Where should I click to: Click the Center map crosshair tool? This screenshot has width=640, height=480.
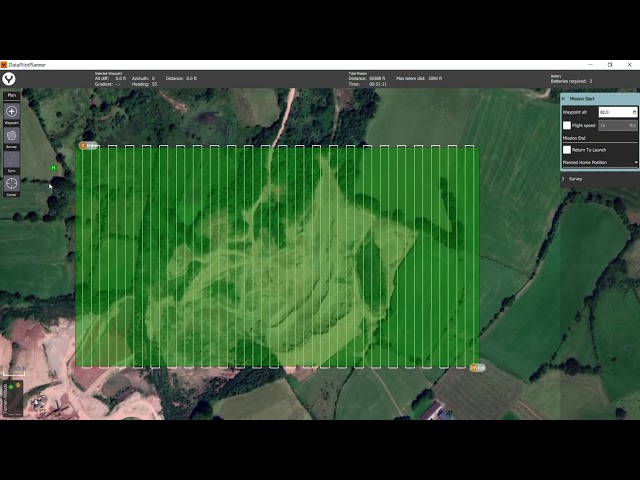point(11,184)
